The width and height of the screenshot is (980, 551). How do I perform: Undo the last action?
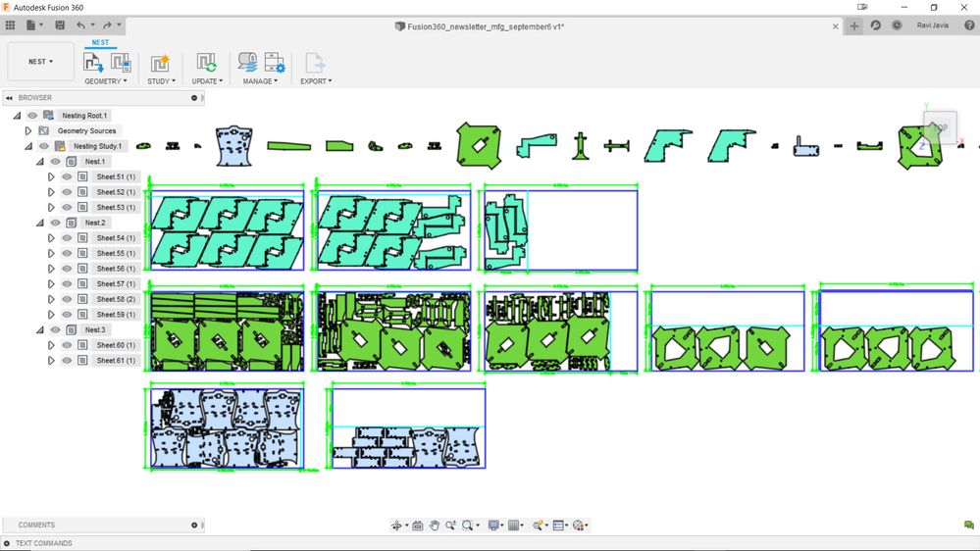click(80, 25)
